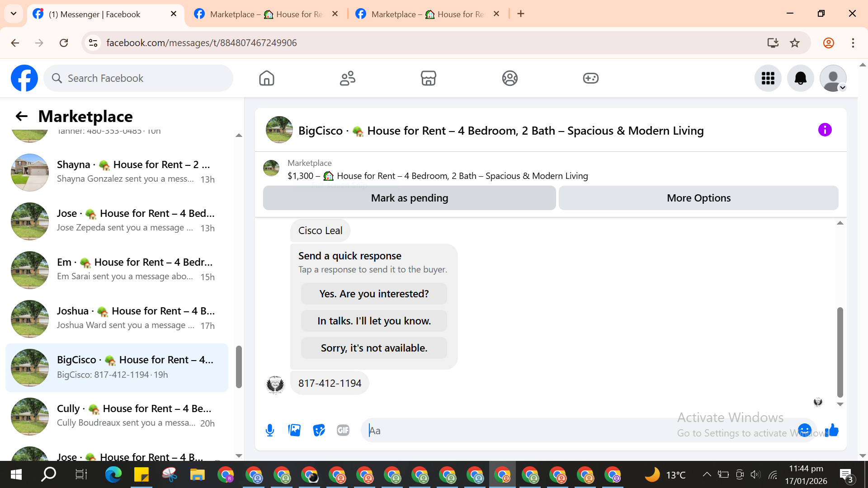Open the Facebook apps grid menu

coord(768,78)
